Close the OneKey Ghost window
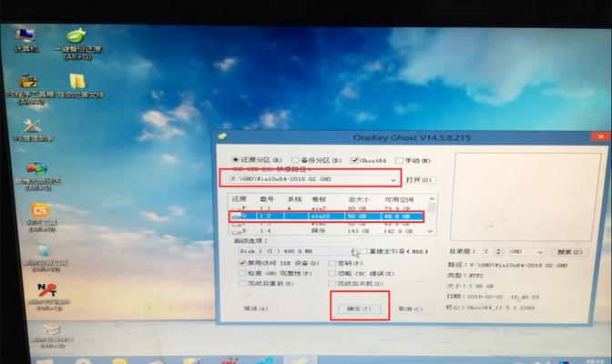 click(x=600, y=136)
